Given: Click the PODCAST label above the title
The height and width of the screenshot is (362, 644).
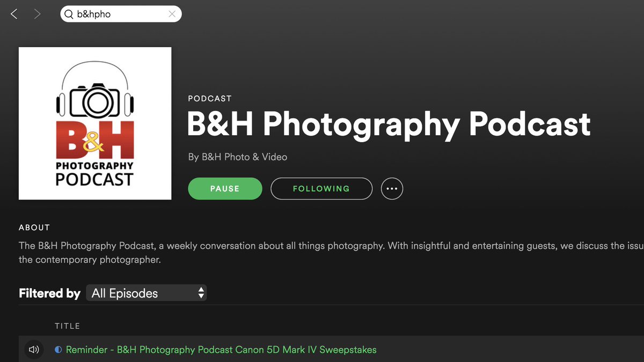Looking at the screenshot, I should pyautogui.click(x=210, y=99).
